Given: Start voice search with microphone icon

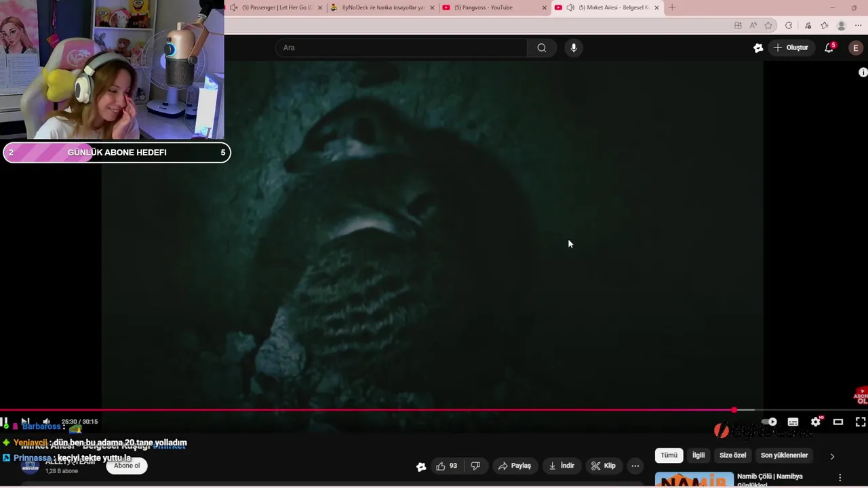Looking at the screenshot, I should tap(574, 47).
